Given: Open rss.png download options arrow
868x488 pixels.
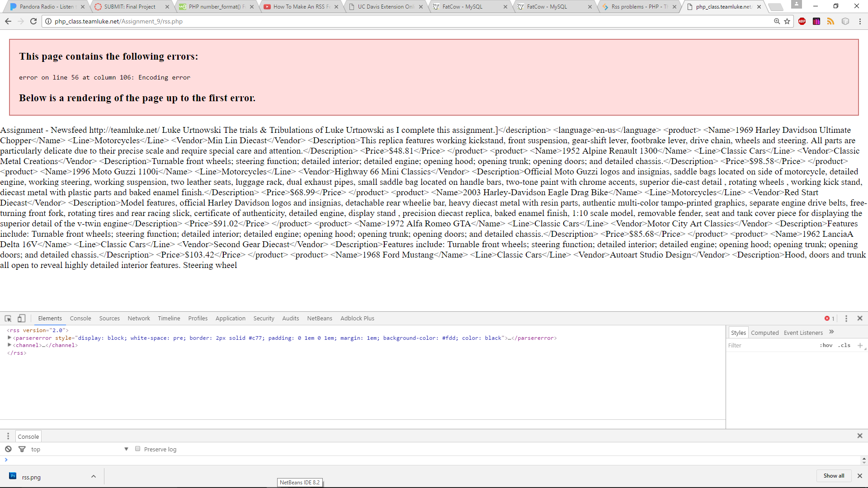Looking at the screenshot, I should tap(94, 476).
